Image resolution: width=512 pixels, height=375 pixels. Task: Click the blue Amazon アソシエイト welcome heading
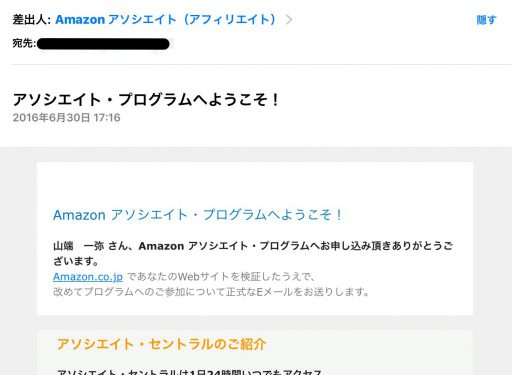(x=197, y=215)
